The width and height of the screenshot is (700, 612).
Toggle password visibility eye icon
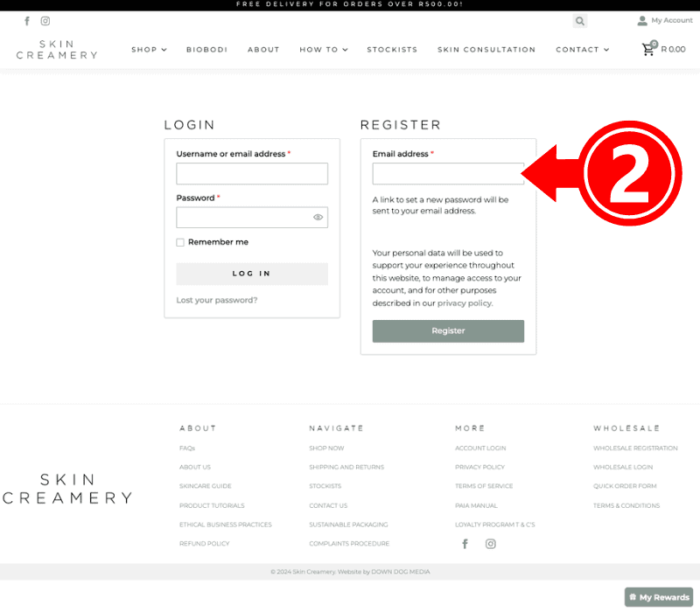[318, 217]
